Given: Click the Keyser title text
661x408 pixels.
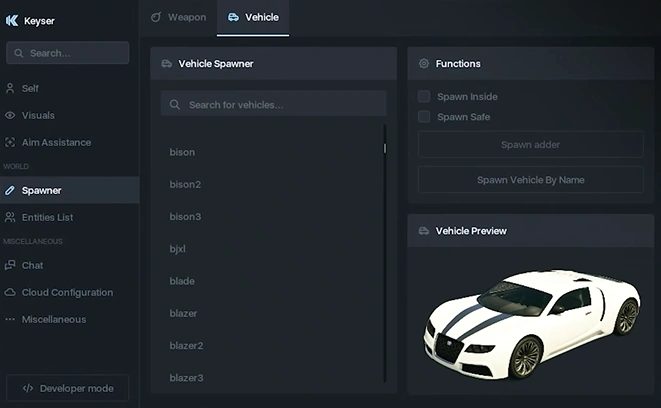Looking at the screenshot, I should tap(39, 21).
